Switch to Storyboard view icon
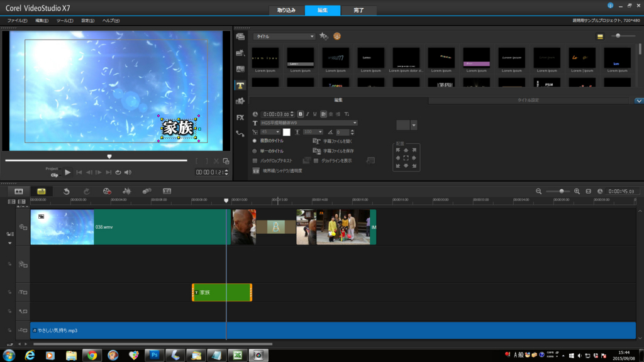Screen dimensions: 644x362 (19, 191)
